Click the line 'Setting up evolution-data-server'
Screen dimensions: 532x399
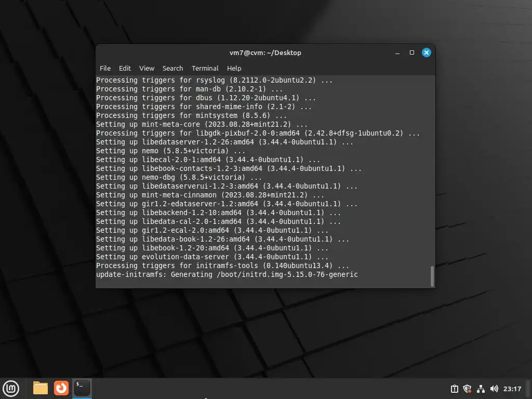[x=212, y=257]
